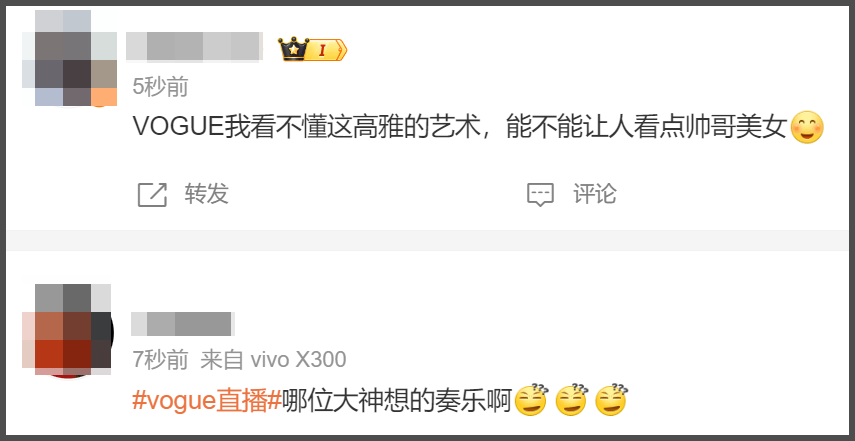Click the 7秒前 timestamp
The image size is (855, 441).
[160, 360]
